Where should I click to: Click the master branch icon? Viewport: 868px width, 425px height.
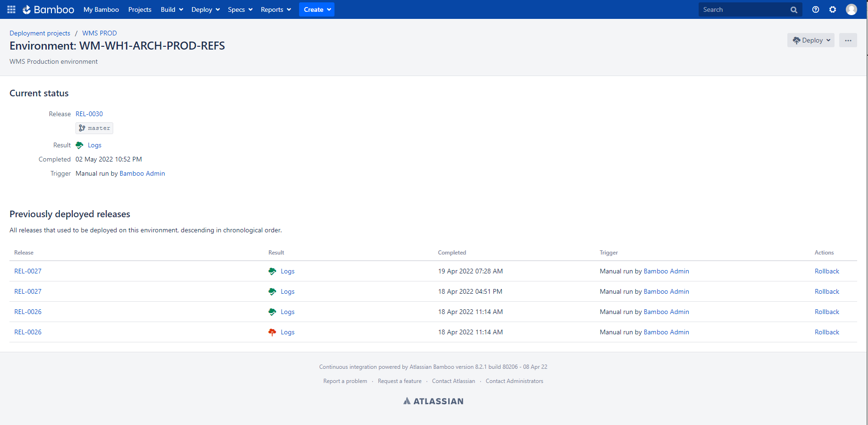coord(82,128)
